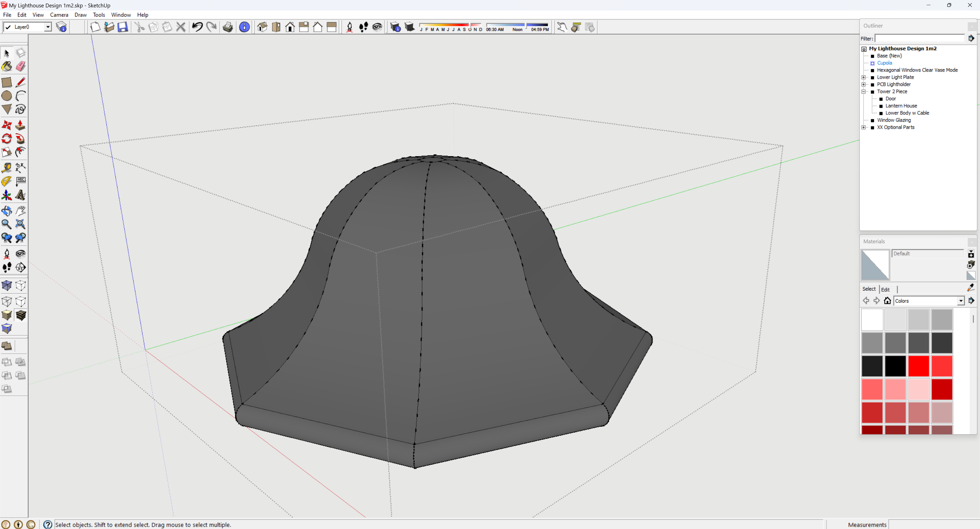Toggle X-ray face style
The height and width of the screenshot is (529, 980).
[6, 286]
